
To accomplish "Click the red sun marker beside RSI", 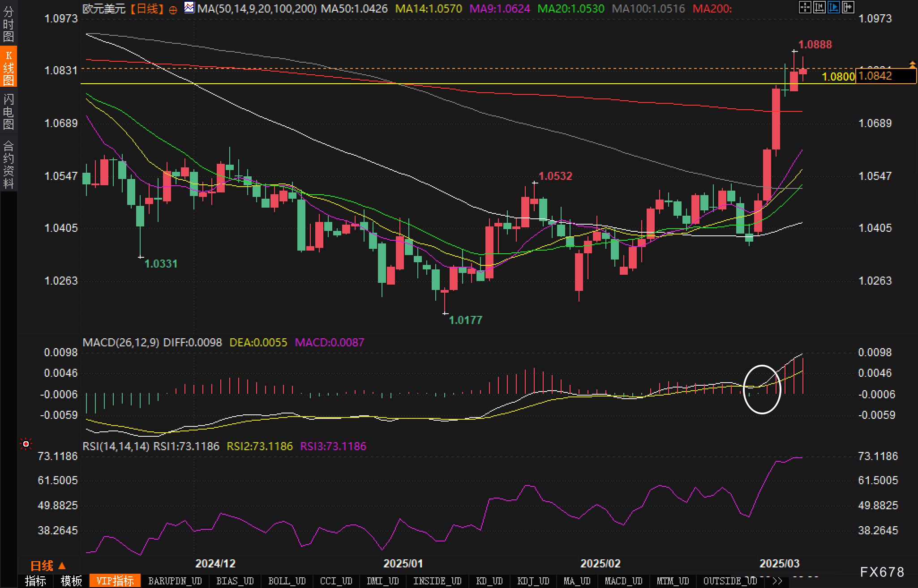I will (x=26, y=444).
